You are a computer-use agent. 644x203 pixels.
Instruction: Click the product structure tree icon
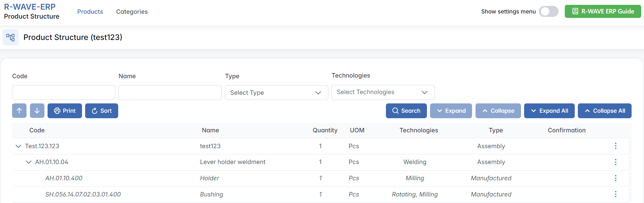[10, 37]
